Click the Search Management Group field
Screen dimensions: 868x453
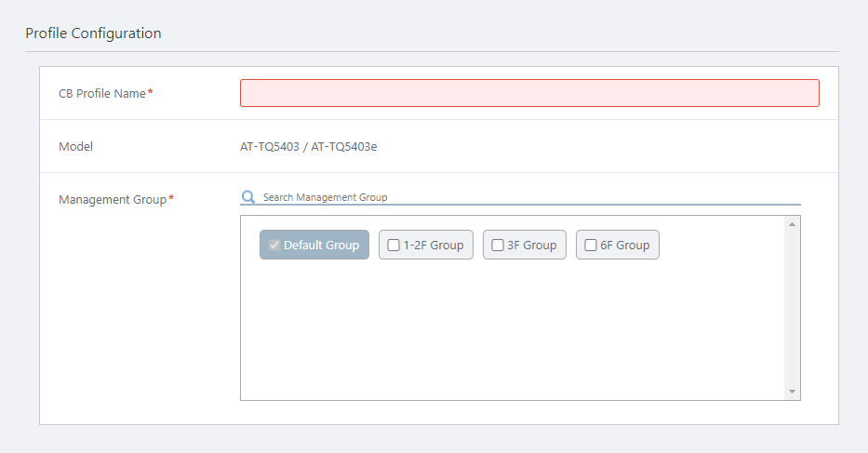530,197
